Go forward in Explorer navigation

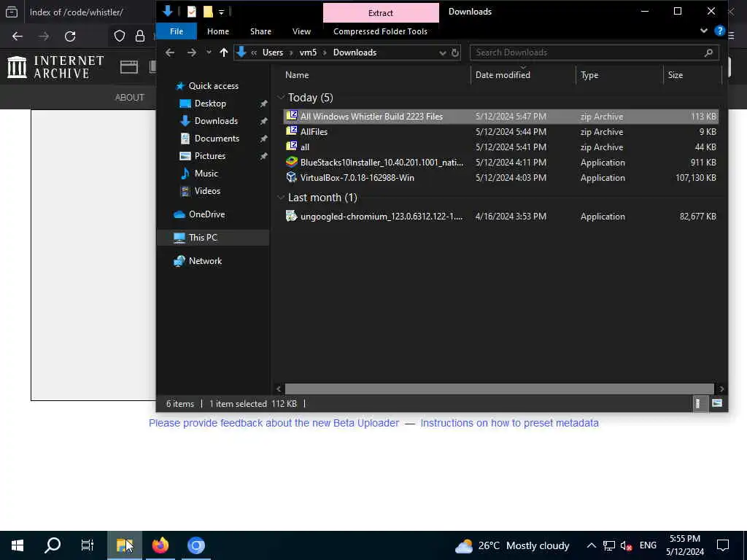192,52
